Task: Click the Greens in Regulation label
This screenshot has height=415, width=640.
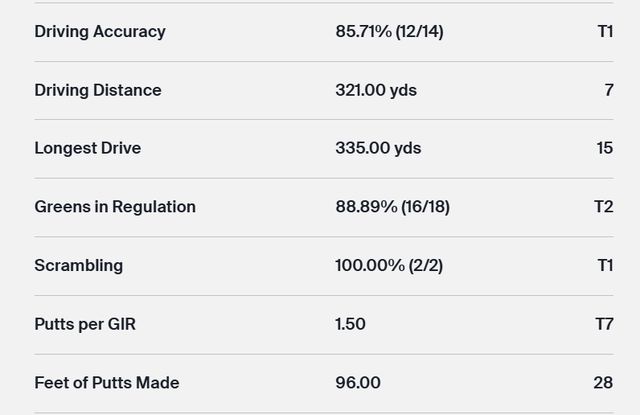Action: pos(115,207)
